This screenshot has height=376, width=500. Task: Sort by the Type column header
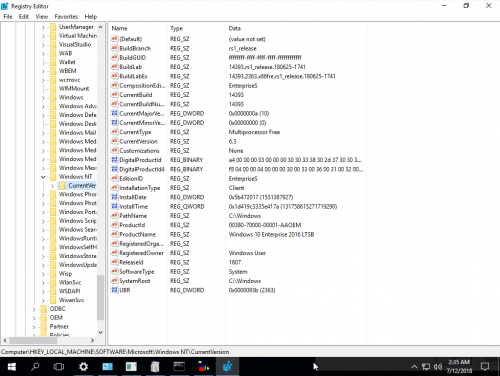[196, 28]
